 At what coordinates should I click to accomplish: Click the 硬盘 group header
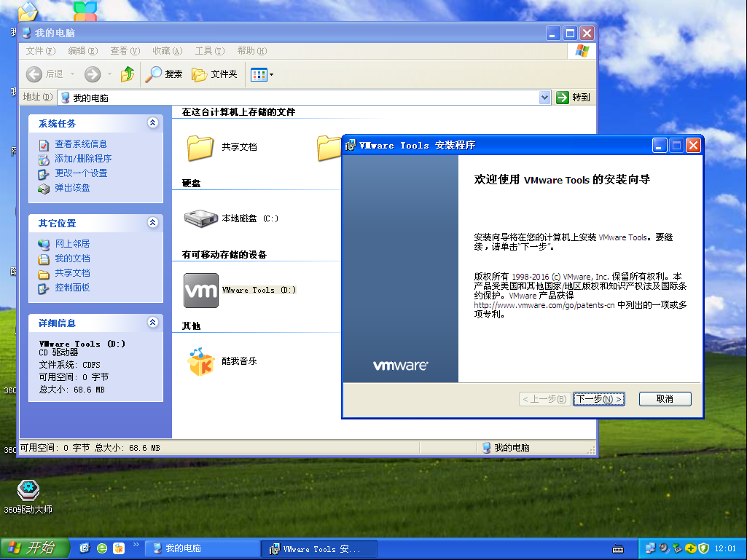(x=191, y=184)
